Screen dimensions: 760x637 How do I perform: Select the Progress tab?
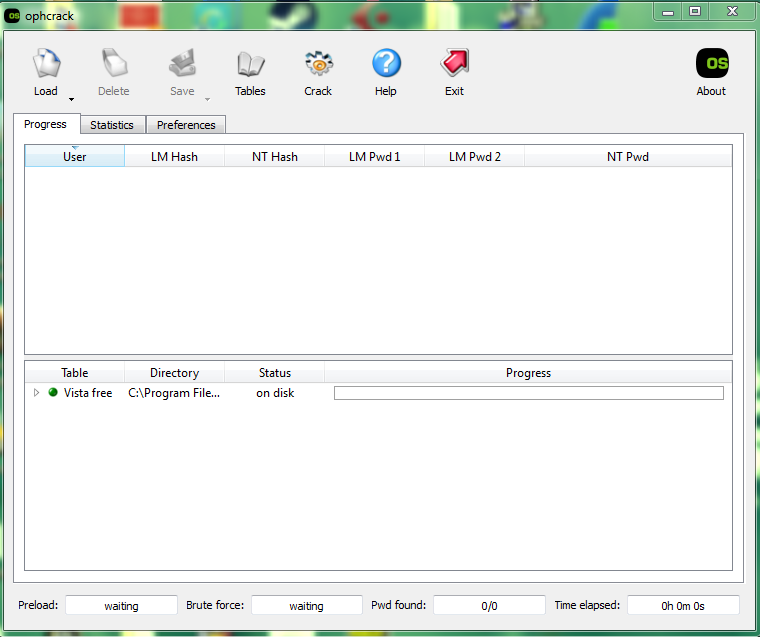point(46,124)
